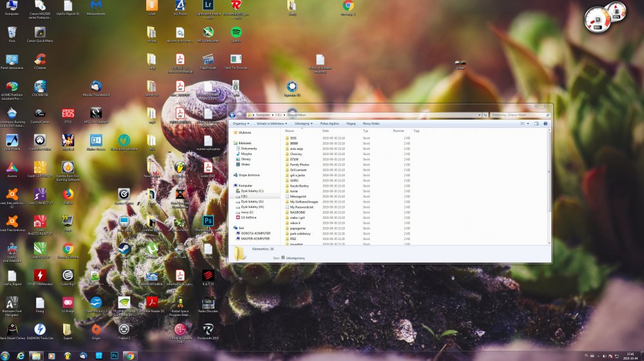This screenshot has height=361, width=644.
Task: Open the Udostępnij dropdown
Action: [x=303, y=124]
